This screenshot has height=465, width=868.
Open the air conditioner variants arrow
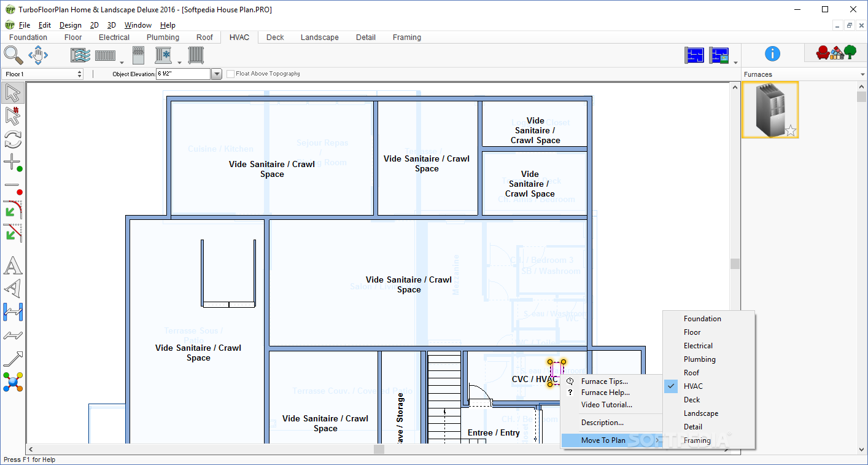click(179, 62)
